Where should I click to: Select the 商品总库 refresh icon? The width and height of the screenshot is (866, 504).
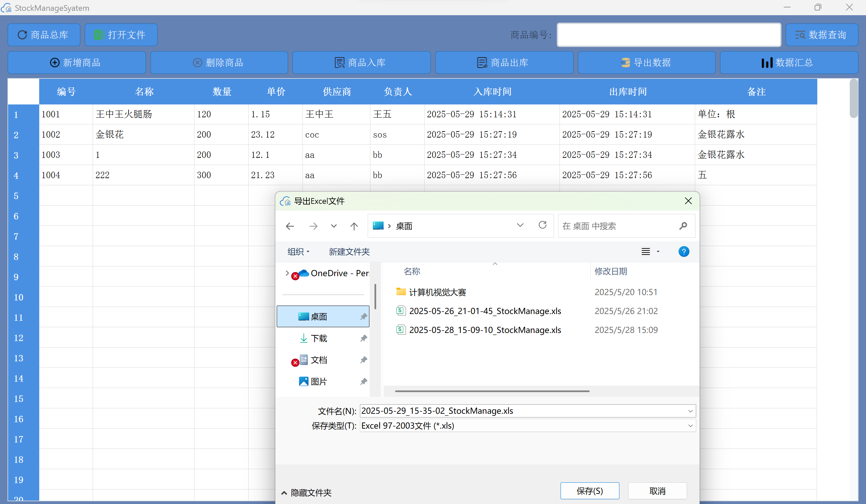[x=22, y=35]
